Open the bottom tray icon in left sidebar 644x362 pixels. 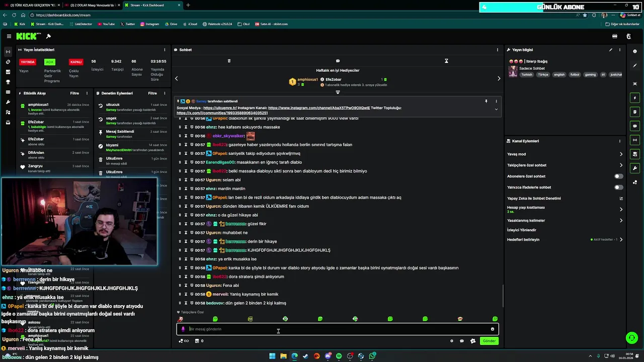point(8,122)
